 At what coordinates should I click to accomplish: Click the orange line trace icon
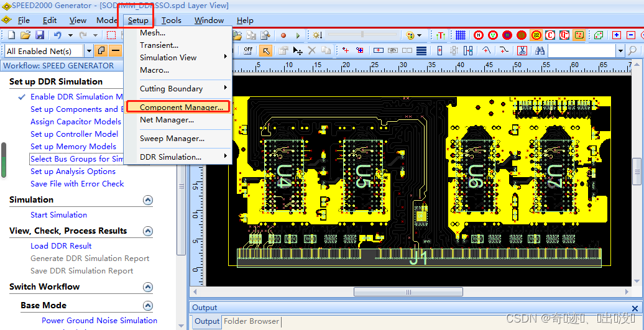click(x=116, y=51)
